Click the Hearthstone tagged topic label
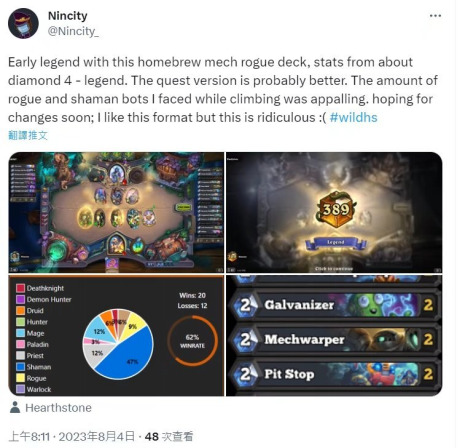Image resolution: width=458 pixels, height=448 pixels. (58, 408)
